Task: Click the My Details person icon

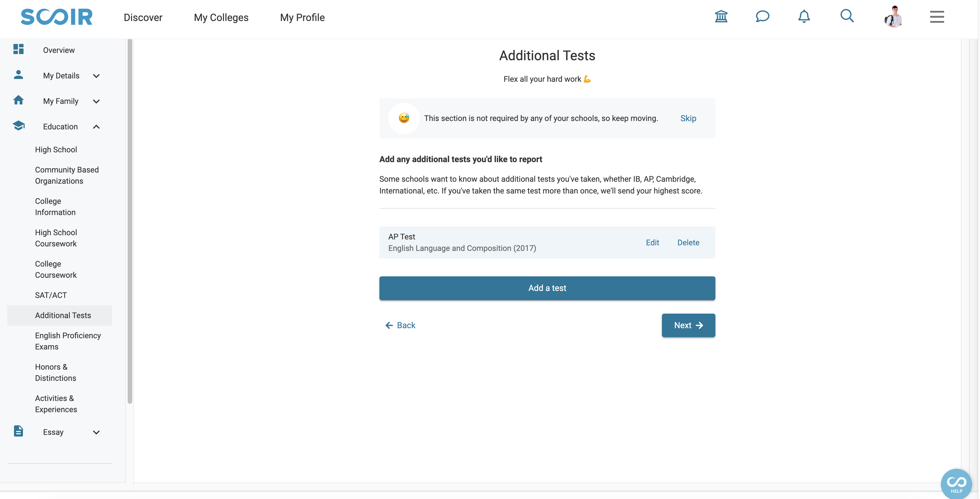Action: pos(18,74)
